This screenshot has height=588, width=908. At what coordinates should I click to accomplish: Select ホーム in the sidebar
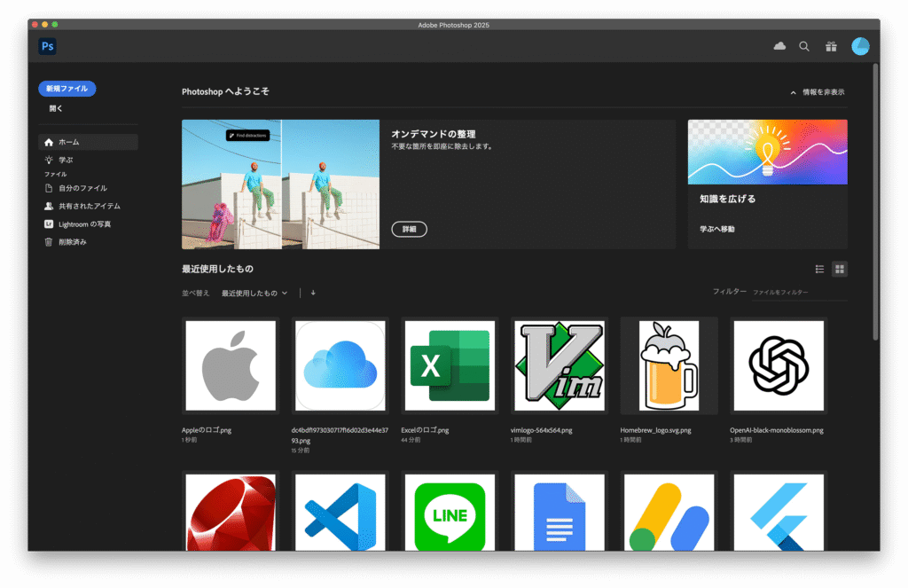click(88, 143)
